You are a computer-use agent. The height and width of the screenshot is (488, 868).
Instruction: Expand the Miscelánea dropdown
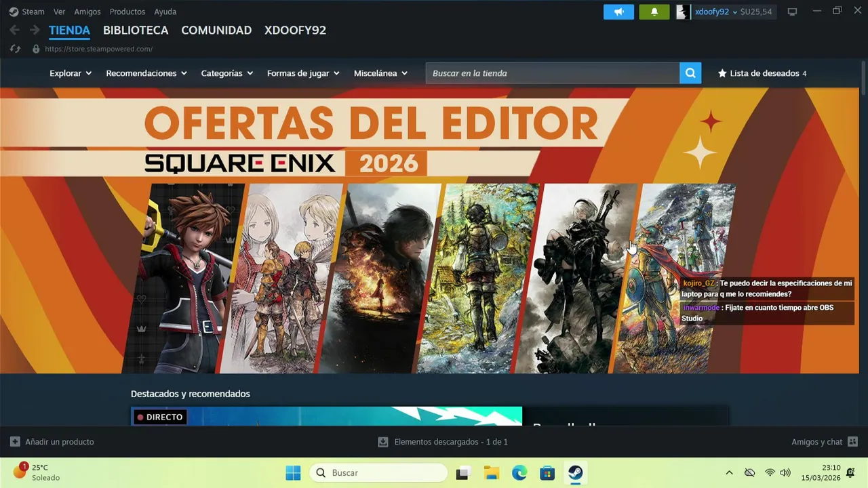click(380, 73)
